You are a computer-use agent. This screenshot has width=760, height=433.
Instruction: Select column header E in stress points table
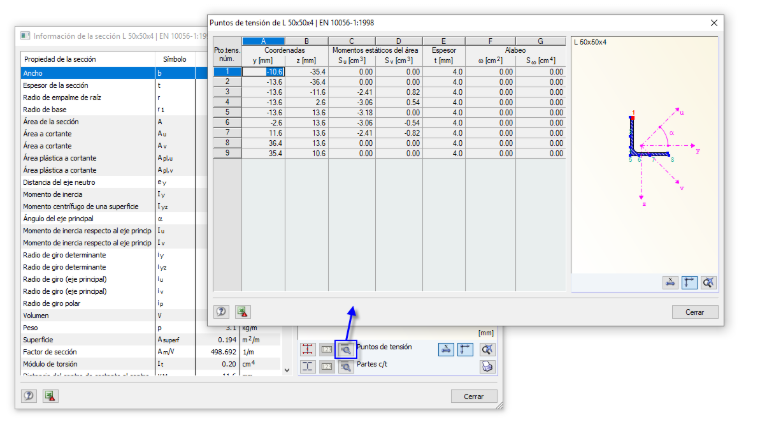click(443, 41)
